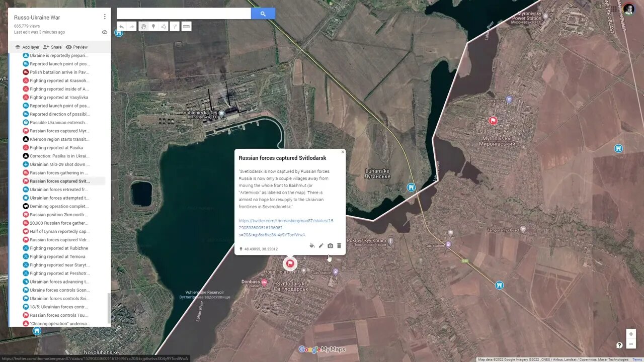Screen dimensions: 644x362
Task: Click the side panel scrollbar thumb
Action: [109, 310]
